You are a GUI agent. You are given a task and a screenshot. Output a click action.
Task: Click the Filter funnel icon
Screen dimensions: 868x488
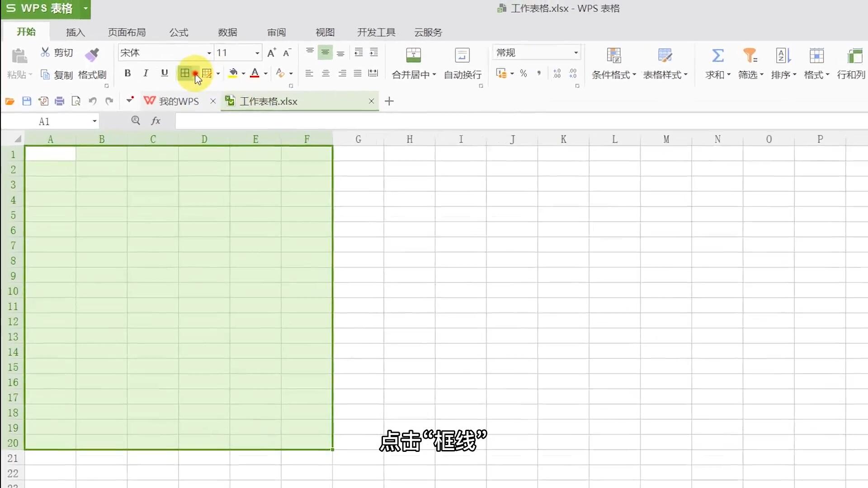(750, 56)
